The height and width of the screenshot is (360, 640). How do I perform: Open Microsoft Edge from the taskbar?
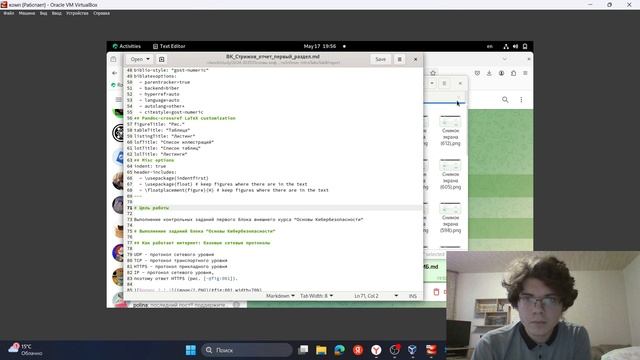pyautogui.click(x=340, y=350)
